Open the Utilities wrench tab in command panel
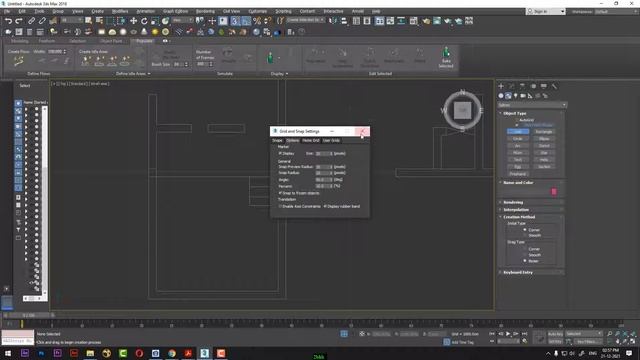The height and width of the screenshot is (360, 640). [x=554, y=86]
